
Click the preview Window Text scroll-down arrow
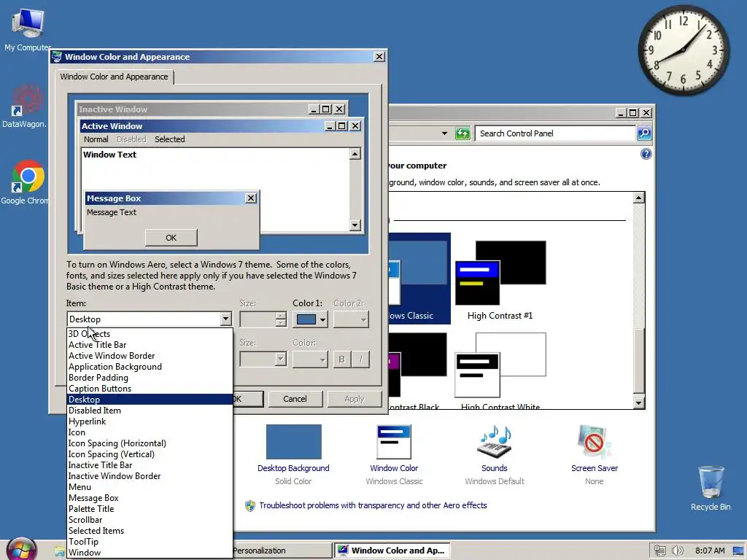[x=355, y=225]
